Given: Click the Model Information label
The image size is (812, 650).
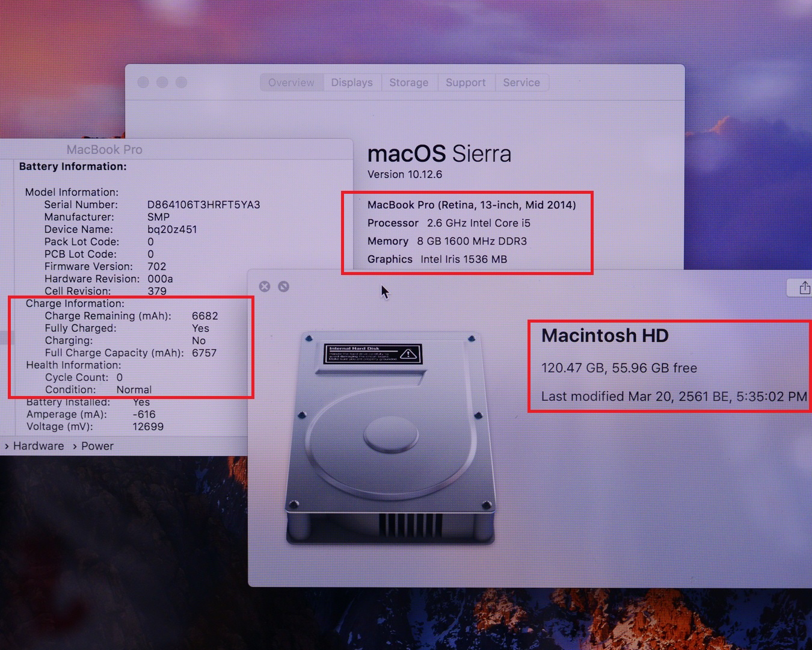Looking at the screenshot, I should 72,192.
